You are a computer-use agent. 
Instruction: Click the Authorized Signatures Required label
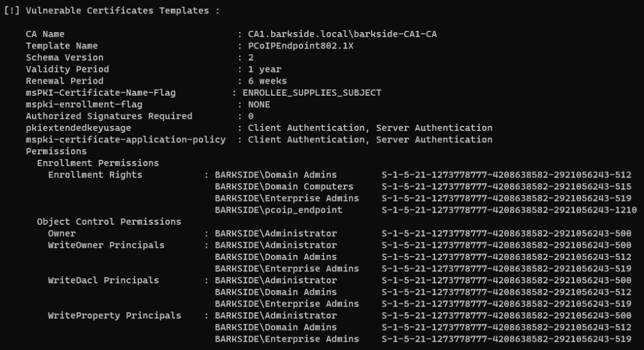[x=109, y=116]
